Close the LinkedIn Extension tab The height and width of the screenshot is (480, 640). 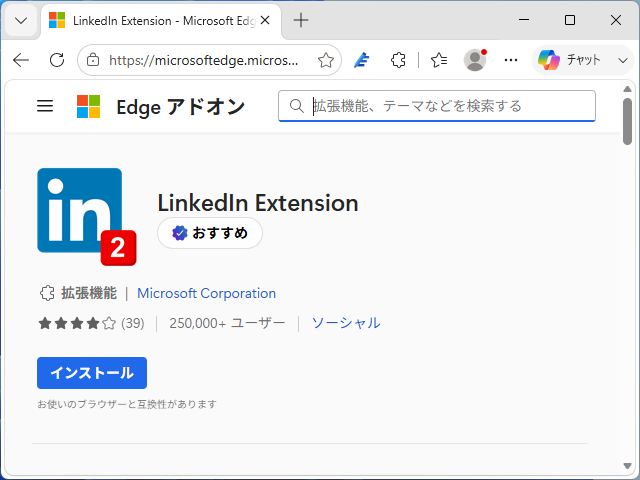coord(265,20)
